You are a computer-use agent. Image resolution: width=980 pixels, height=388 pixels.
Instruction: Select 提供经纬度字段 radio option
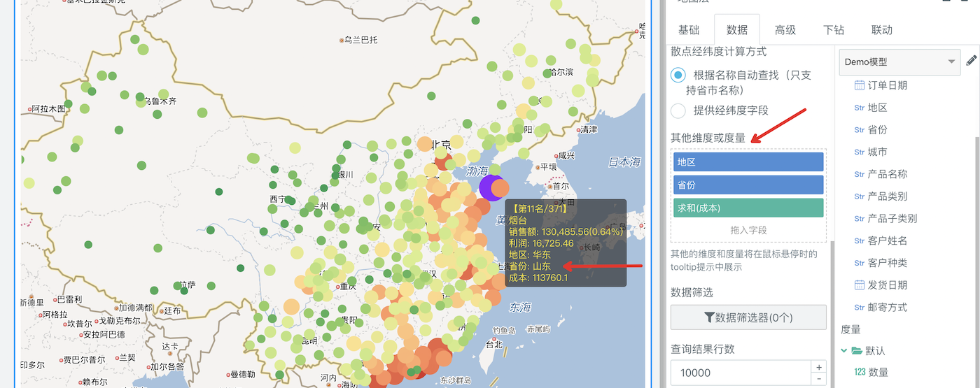click(678, 110)
